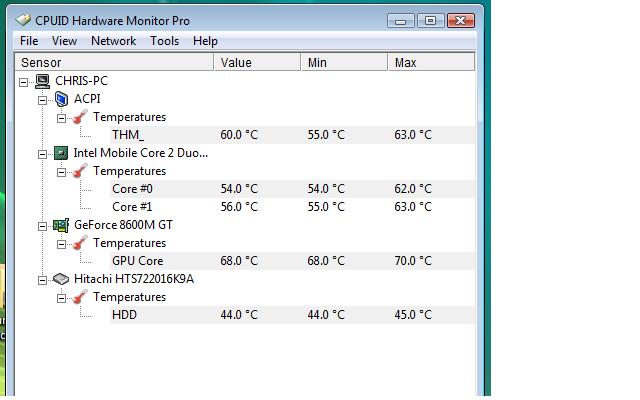The height and width of the screenshot is (400, 640).
Task: Open the File menu
Action: point(29,41)
